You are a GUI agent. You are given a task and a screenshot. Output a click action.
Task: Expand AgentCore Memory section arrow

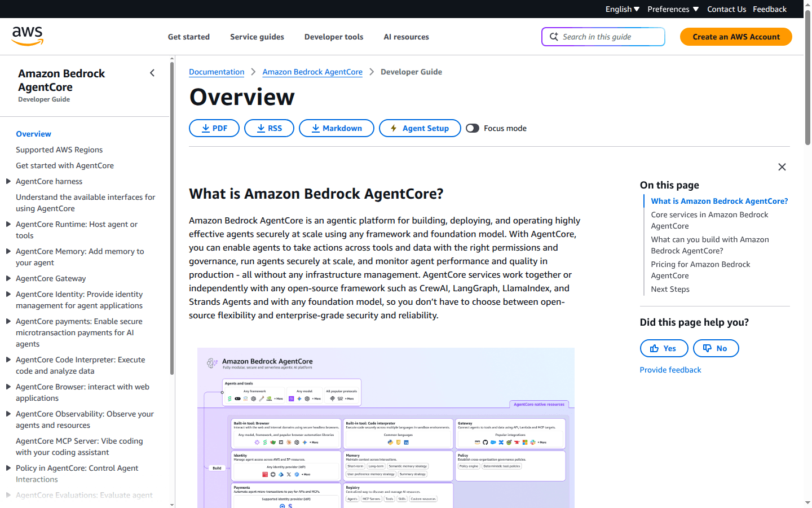coord(8,251)
